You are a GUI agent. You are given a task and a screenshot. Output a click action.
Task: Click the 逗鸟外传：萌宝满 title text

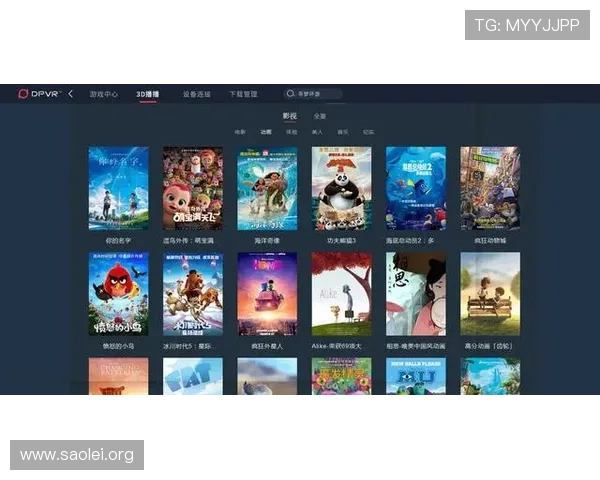coord(189,241)
